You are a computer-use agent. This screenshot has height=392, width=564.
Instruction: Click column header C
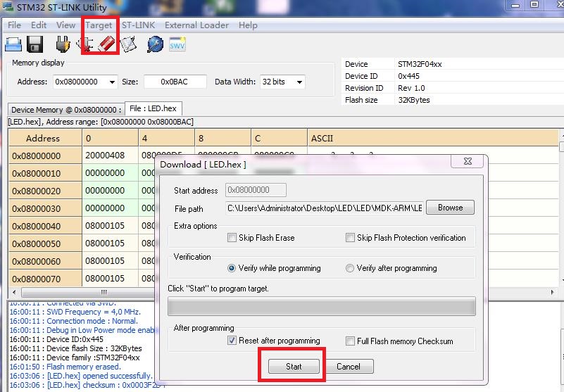tap(279, 139)
